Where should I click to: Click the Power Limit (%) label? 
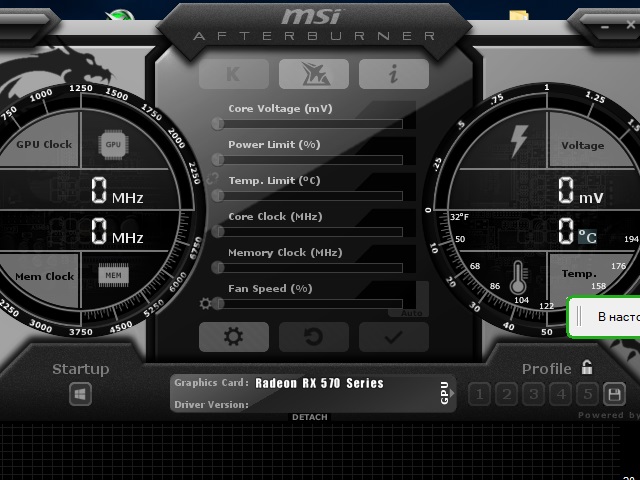click(x=274, y=144)
